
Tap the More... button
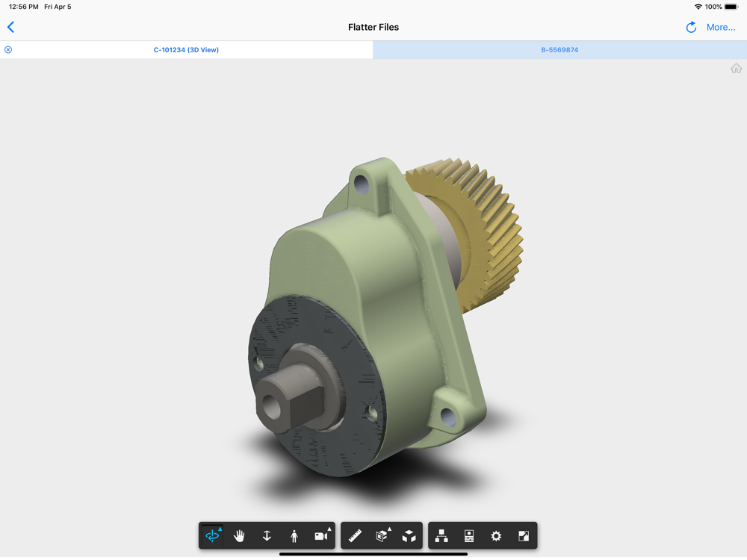click(x=721, y=27)
